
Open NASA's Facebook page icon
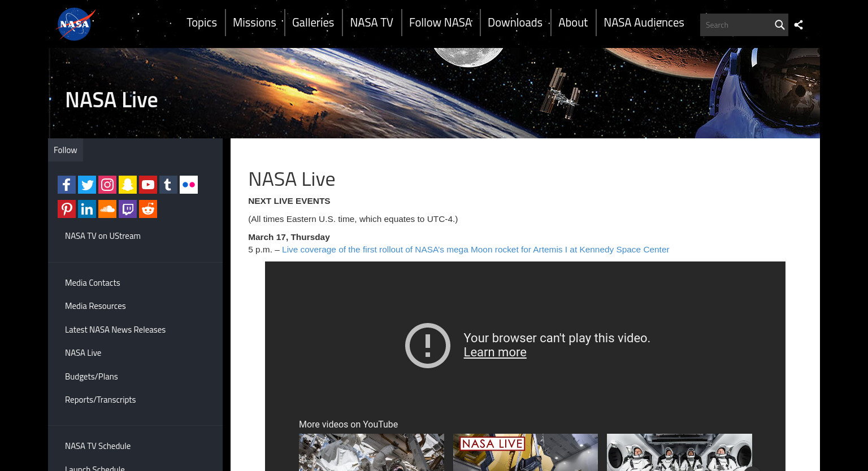tap(67, 185)
